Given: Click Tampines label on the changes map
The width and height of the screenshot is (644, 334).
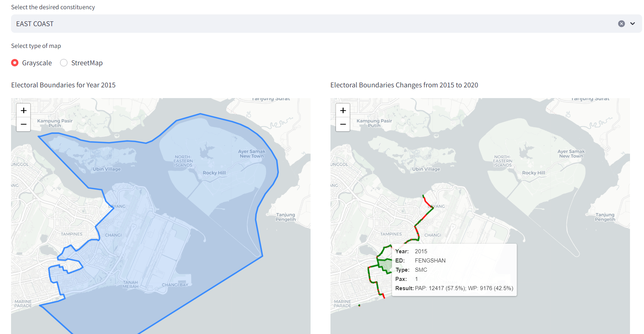Looking at the screenshot, I should coord(391,234).
